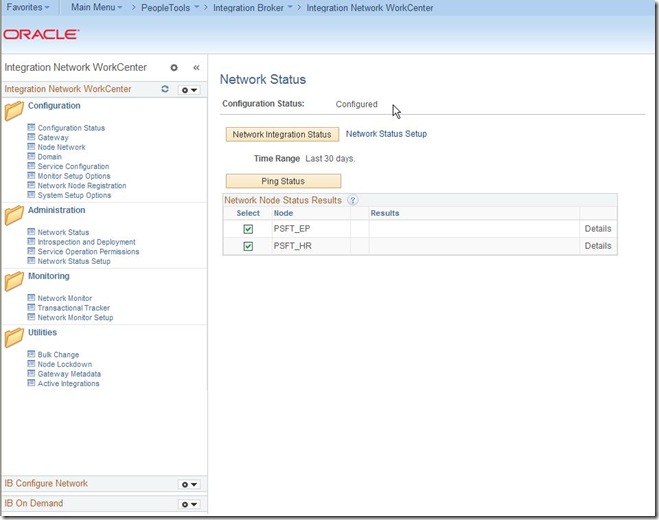The height and width of the screenshot is (520, 659).
Task: Open IB On Demand options dropdown
Action: point(189,504)
